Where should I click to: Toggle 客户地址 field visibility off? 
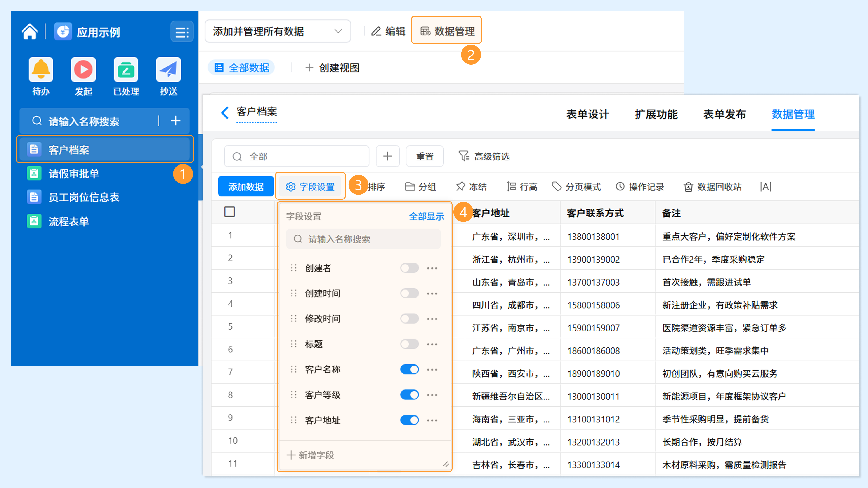click(409, 420)
